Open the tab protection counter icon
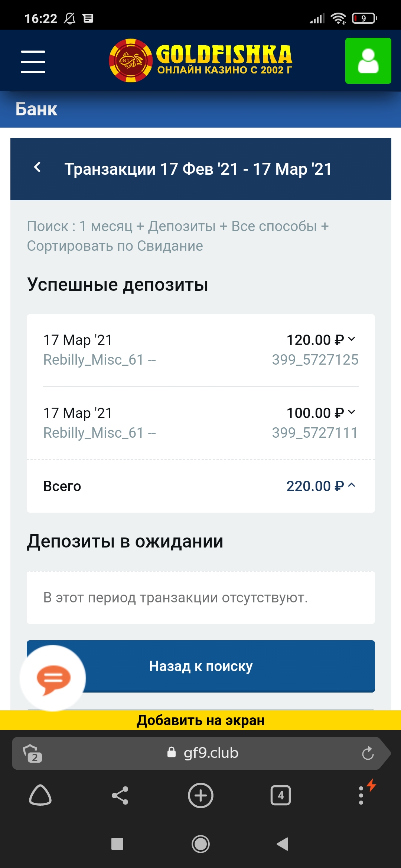 pos(32,753)
